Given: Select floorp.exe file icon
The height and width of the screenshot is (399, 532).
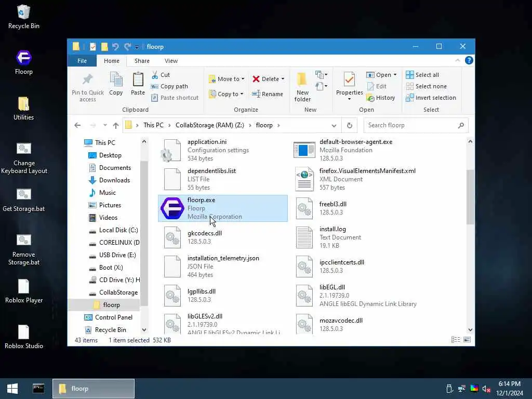Looking at the screenshot, I should click(172, 208).
